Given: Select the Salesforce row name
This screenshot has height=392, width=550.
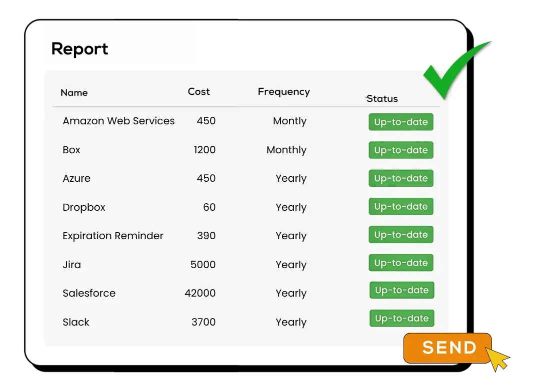Looking at the screenshot, I should [89, 293].
